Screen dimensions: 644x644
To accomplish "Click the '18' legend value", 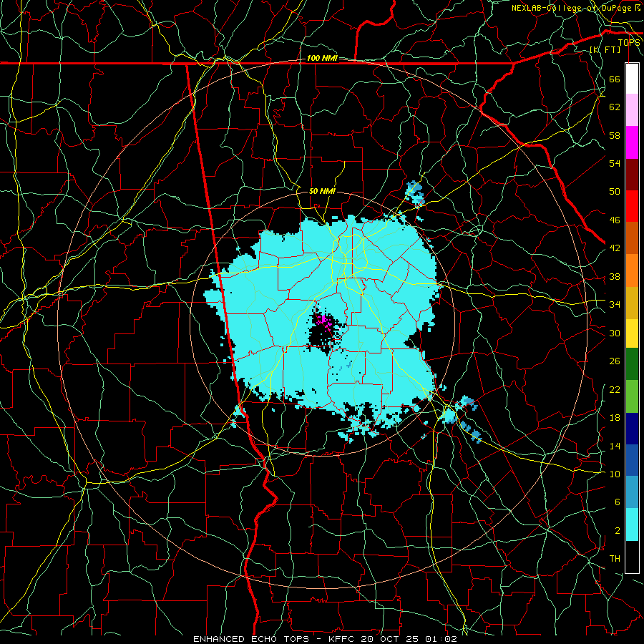I will 615,418.
